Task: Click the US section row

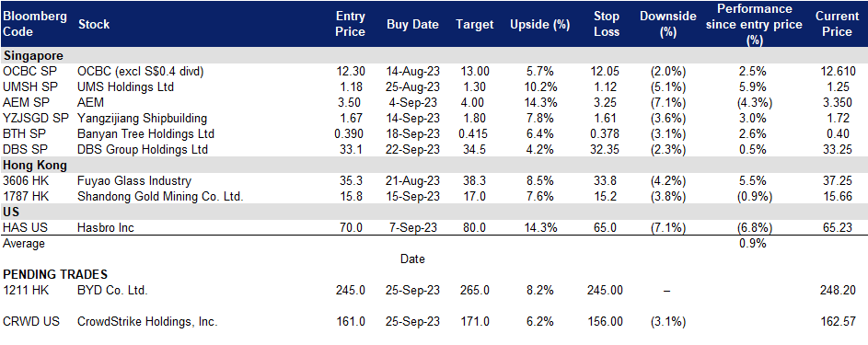Action: [434, 212]
